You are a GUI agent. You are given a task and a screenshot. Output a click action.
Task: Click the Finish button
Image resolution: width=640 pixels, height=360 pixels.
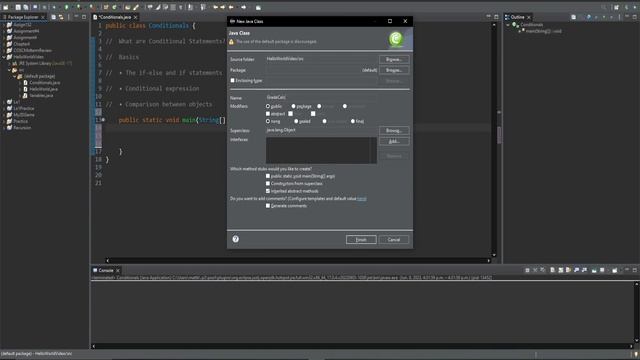tap(361, 240)
